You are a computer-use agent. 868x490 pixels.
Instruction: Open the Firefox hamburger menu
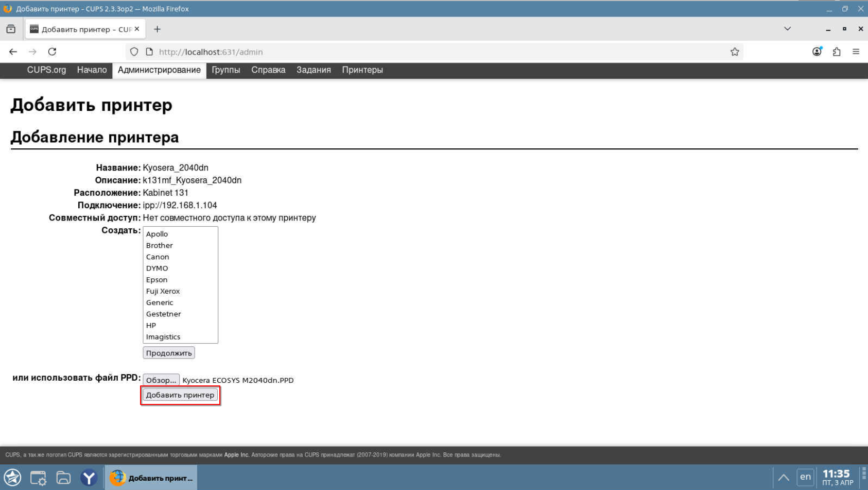point(856,52)
